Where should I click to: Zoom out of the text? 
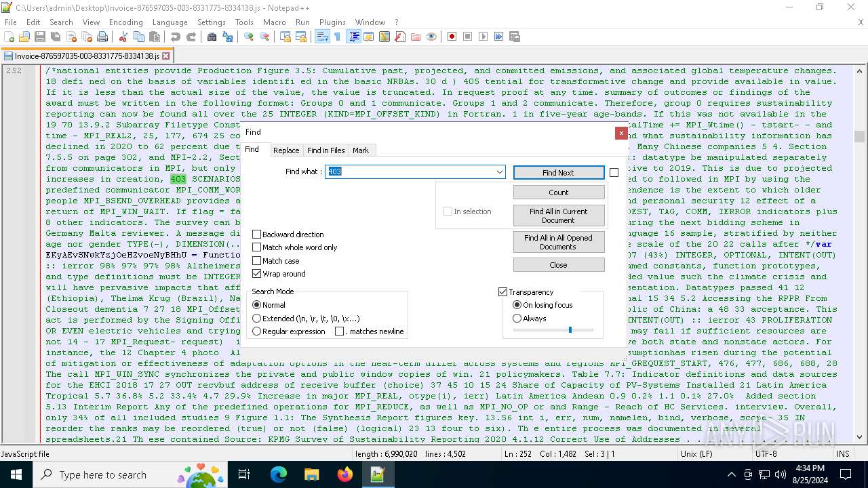click(264, 37)
